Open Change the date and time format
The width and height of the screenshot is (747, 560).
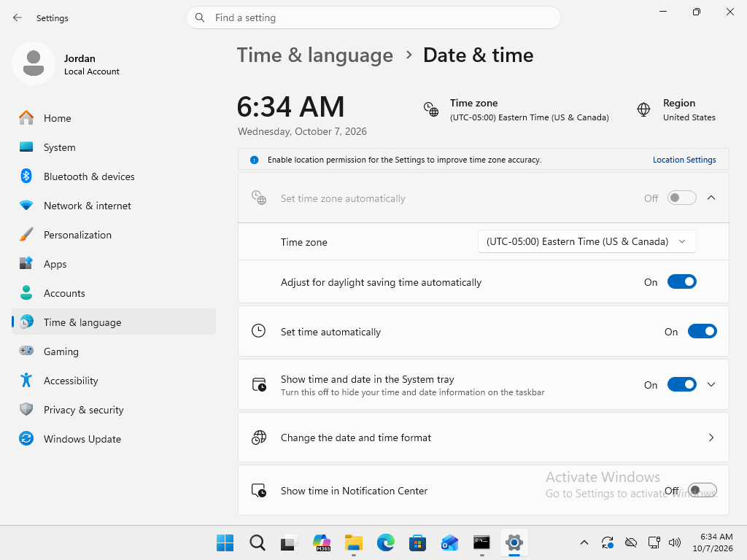coord(483,437)
